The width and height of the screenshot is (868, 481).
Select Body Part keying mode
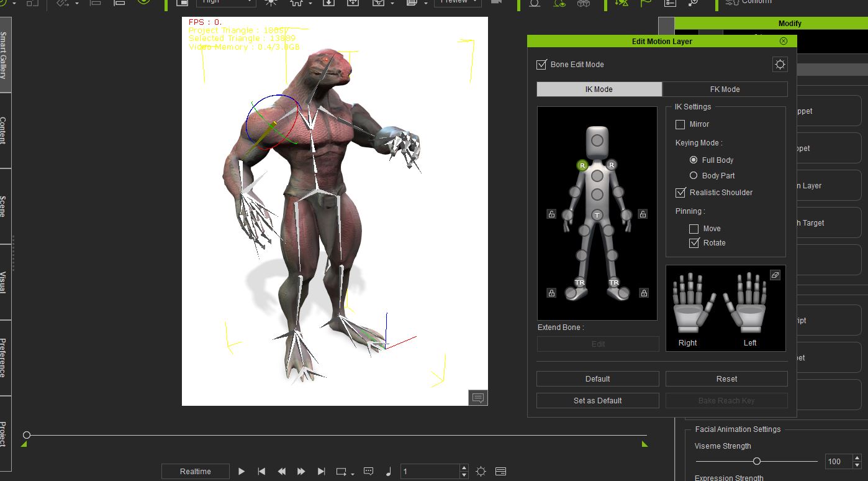[x=694, y=176]
